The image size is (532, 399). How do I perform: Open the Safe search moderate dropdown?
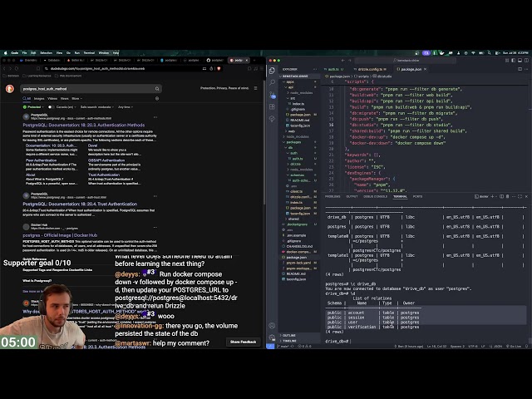(x=96, y=107)
